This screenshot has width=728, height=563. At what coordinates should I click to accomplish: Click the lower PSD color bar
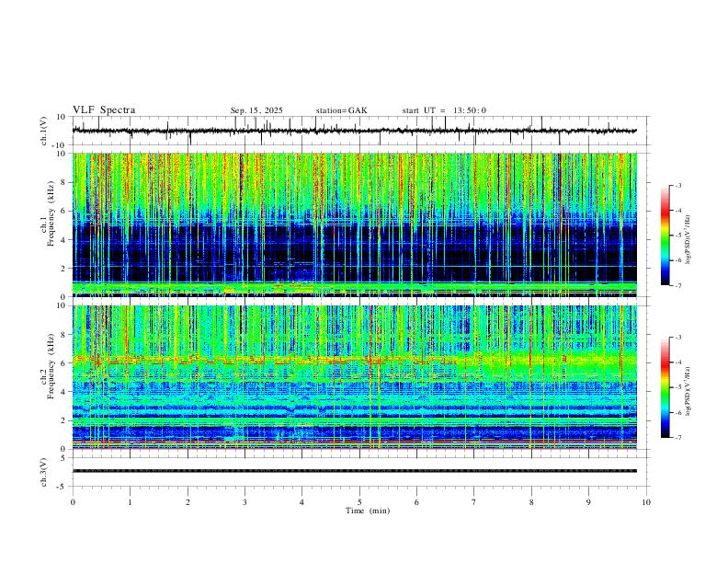(665, 387)
